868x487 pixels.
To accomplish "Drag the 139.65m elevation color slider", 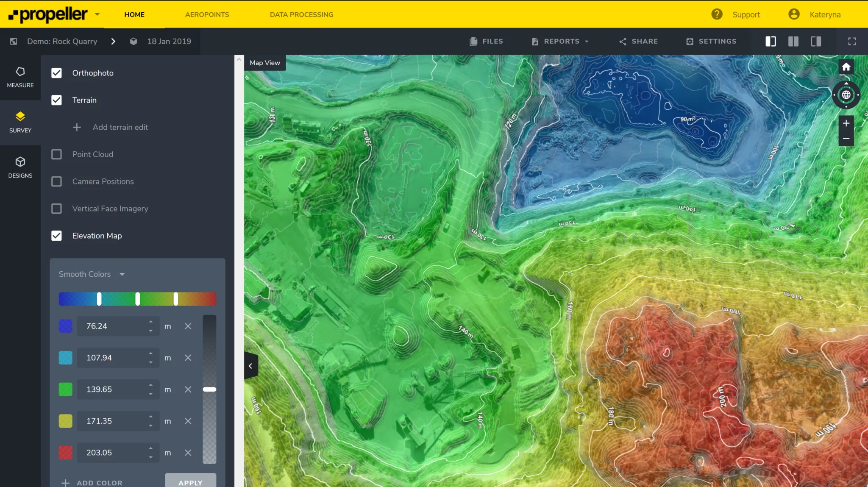I will [137, 299].
